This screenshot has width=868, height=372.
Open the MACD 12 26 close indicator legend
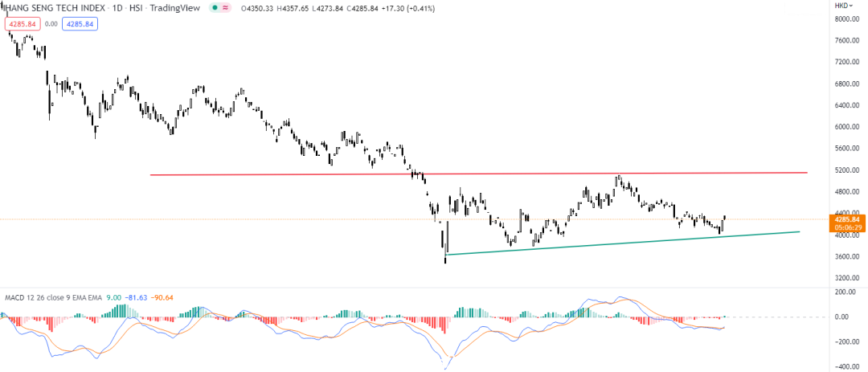pyautogui.click(x=54, y=298)
